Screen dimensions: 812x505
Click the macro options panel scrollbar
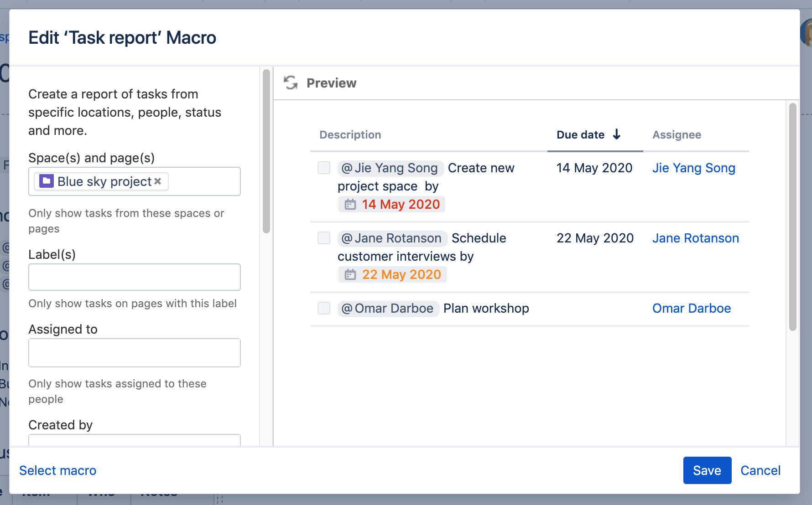[x=266, y=151]
